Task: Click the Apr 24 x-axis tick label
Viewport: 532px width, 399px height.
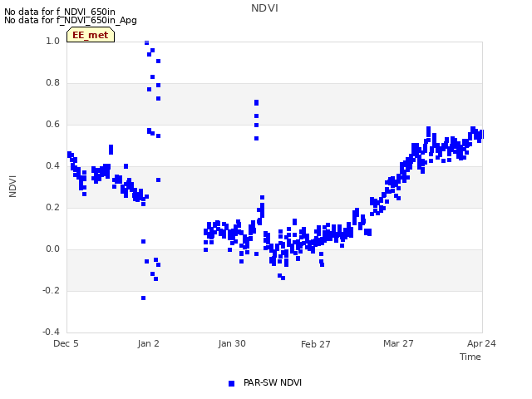Action: pos(481,343)
